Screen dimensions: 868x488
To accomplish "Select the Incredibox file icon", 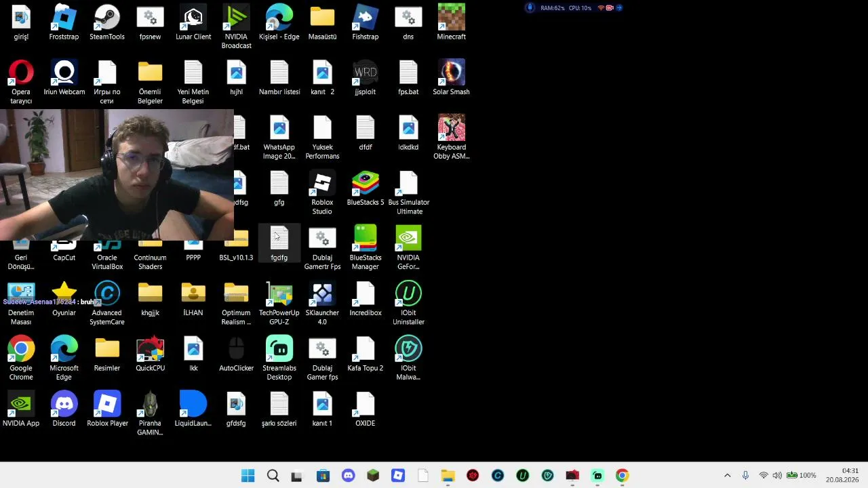I will click(x=365, y=299).
